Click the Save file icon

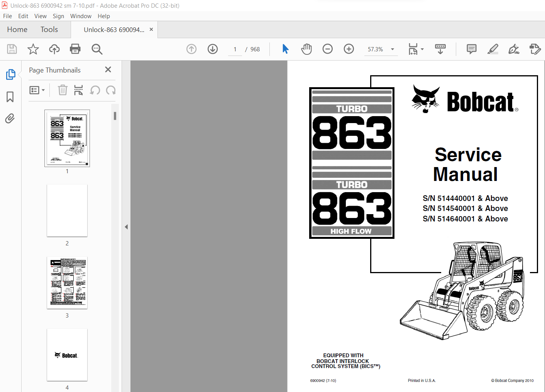[12, 49]
